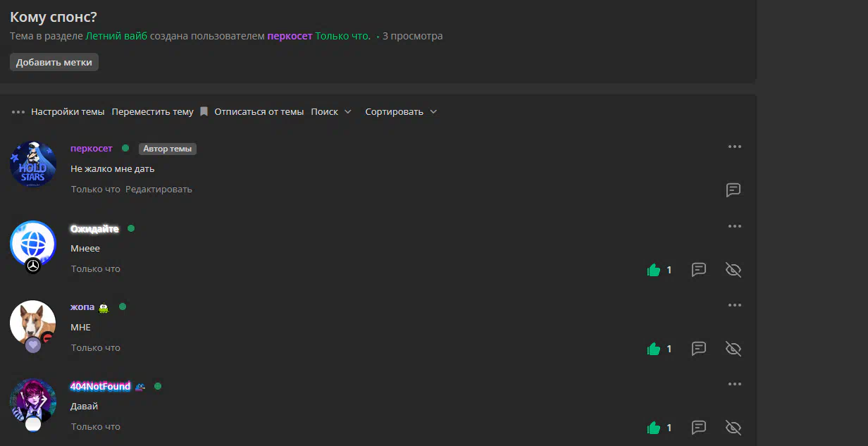Expand the Поиск dropdown
This screenshot has height=446, width=868.
(331, 112)
